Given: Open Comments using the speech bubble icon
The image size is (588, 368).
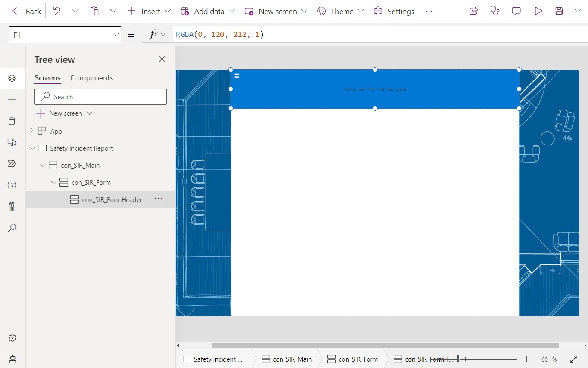Looking at the screenshot, I should click(516, 11).
